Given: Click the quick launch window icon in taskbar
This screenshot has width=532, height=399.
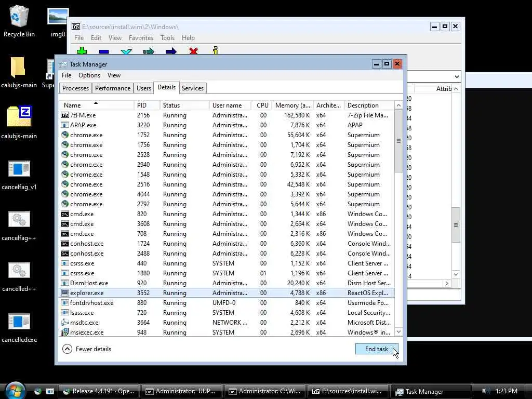Looking at the screenshot, I should (x=50, y=391).
